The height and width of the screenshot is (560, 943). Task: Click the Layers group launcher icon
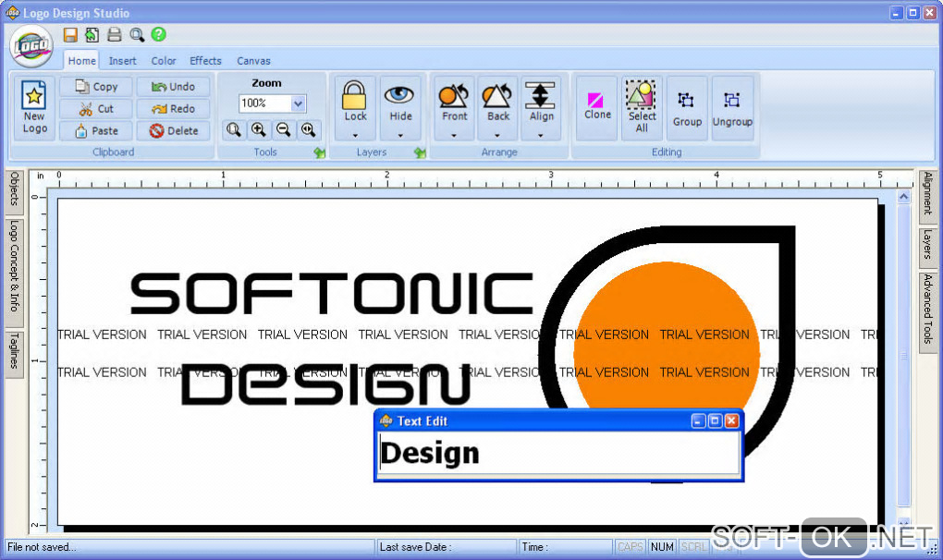[x=420, y=153]
